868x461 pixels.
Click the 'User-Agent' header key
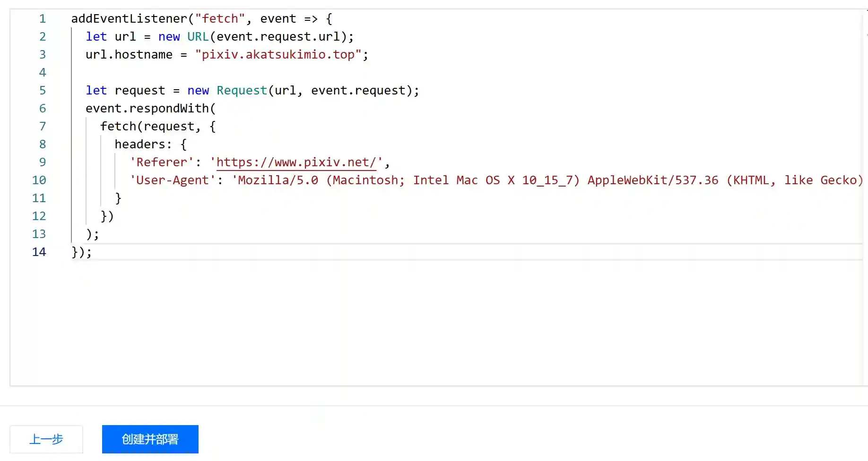(172, 180)
